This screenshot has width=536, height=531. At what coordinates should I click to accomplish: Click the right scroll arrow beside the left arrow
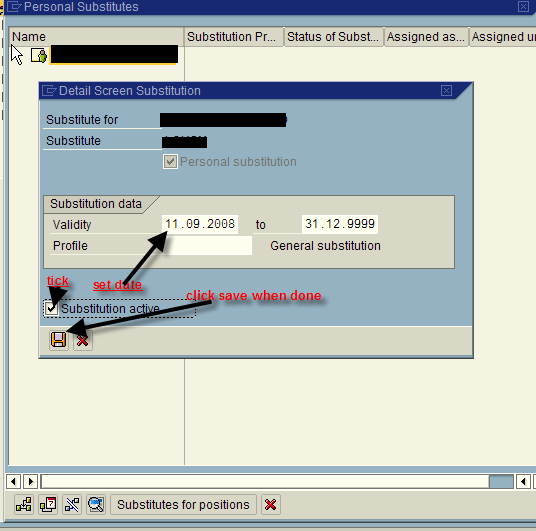31,481
